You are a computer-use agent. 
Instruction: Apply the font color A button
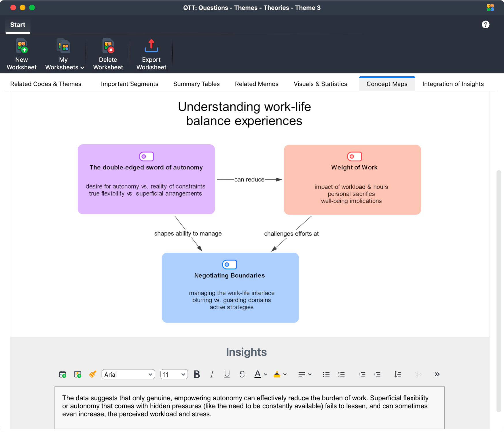point(257,374)
